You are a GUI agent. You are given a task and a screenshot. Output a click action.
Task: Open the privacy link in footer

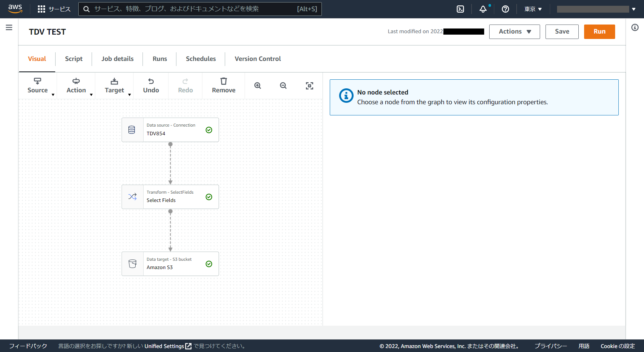pos(551,346)
